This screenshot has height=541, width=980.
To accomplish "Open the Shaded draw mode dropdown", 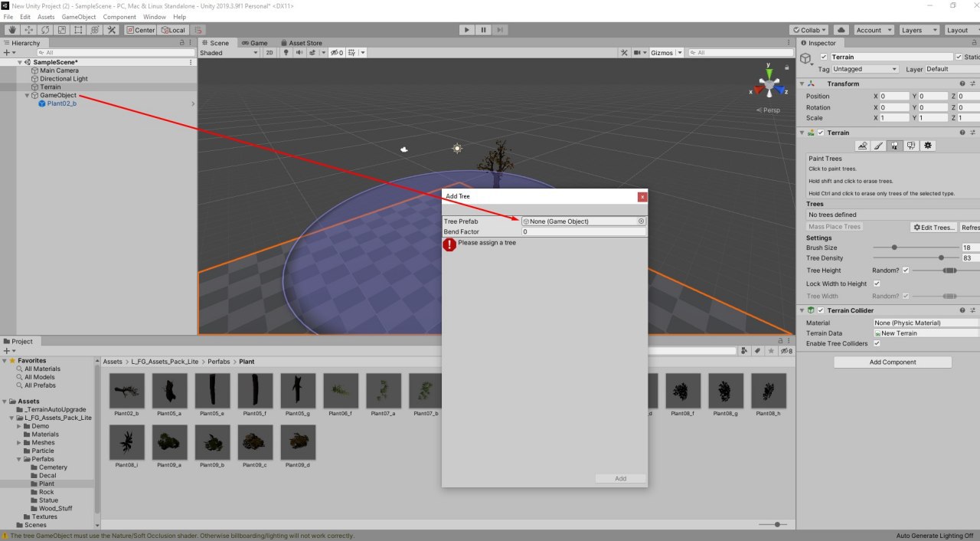I will coord(228,53).
